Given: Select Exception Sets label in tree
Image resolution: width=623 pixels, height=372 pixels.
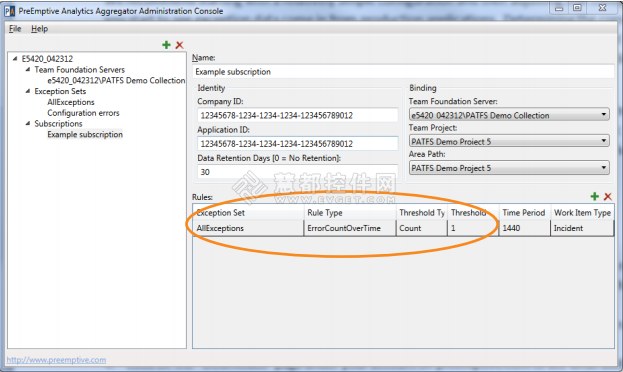Looking at the screenshot, I should 60,91.
